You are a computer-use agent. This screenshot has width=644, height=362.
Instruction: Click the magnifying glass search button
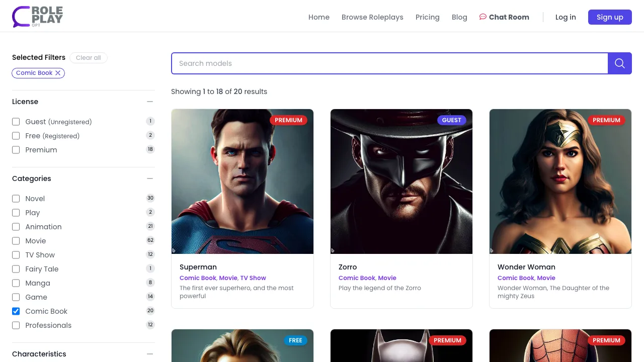tap(619, 63)
